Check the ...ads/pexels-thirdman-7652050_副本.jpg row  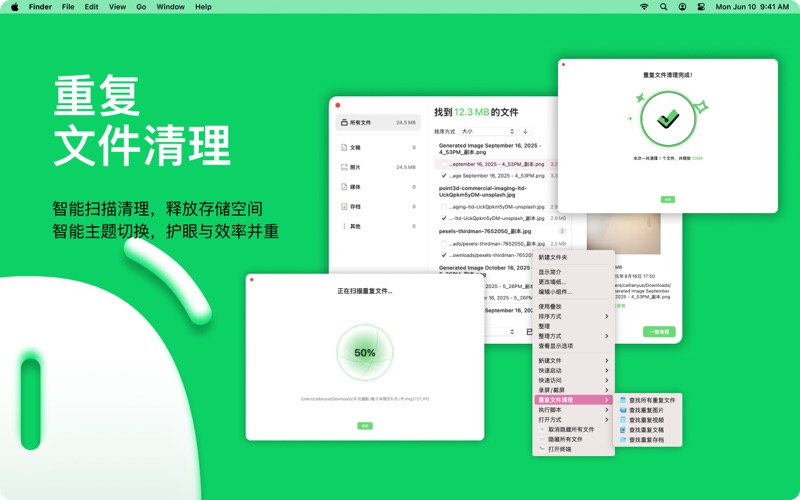(x=444, y=244)
